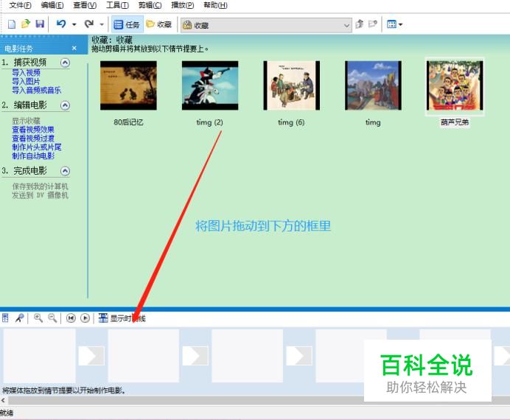Select the 80后记忆 thumbnail
Viewport: 510px width, 420px height.
click(x=128, y=85)
